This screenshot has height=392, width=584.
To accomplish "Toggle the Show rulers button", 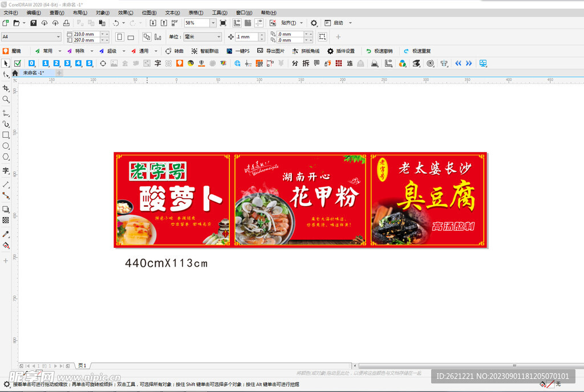I will (237, 23).
